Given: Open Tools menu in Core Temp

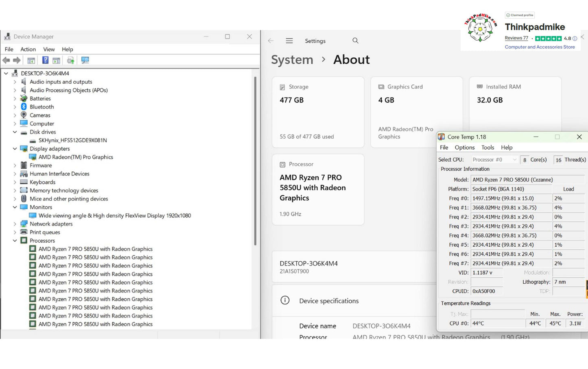Looking at the screenshot, I should click(x=487, y=148).
